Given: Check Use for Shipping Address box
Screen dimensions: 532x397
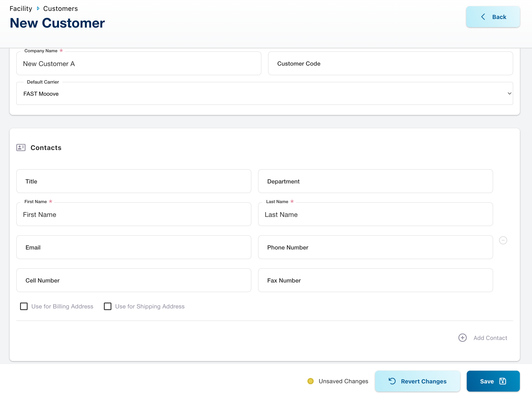Looking at the screenshot, I should (107, 306).
